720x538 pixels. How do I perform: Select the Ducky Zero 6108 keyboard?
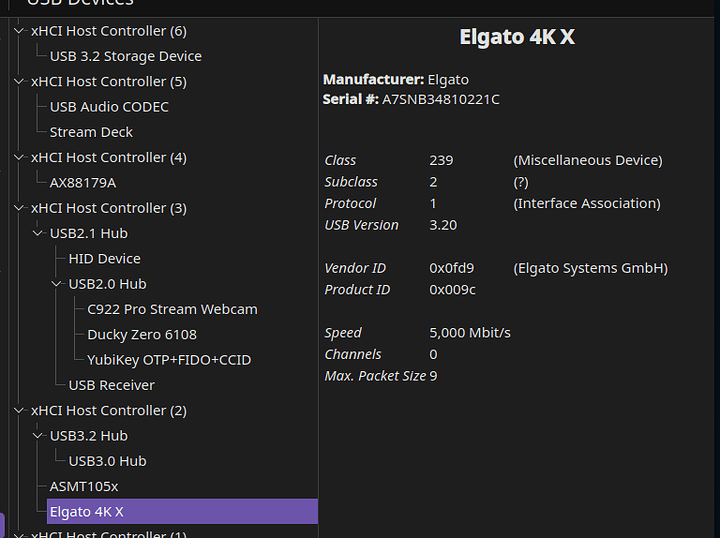[x=142, y=335]
